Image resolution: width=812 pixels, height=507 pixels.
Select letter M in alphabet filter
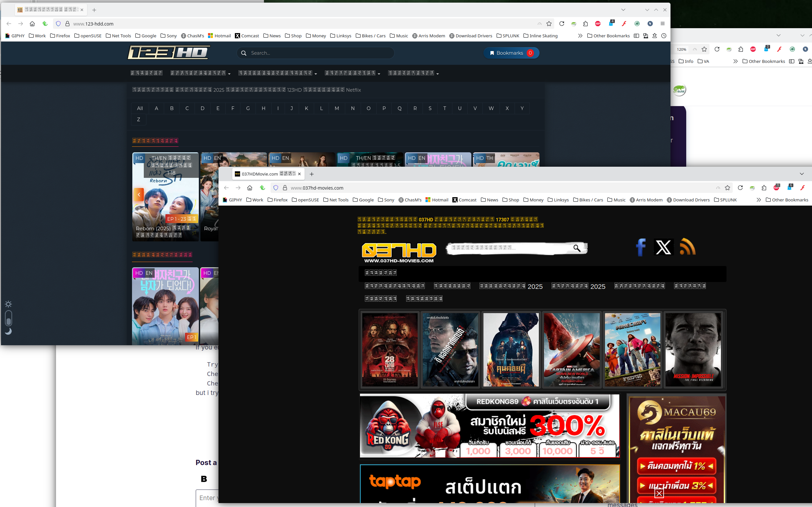337,108
